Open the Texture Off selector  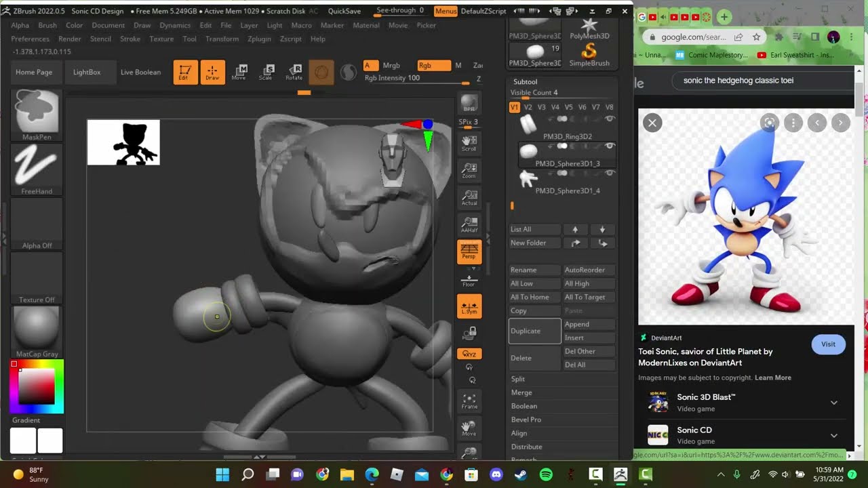[37, 278]
